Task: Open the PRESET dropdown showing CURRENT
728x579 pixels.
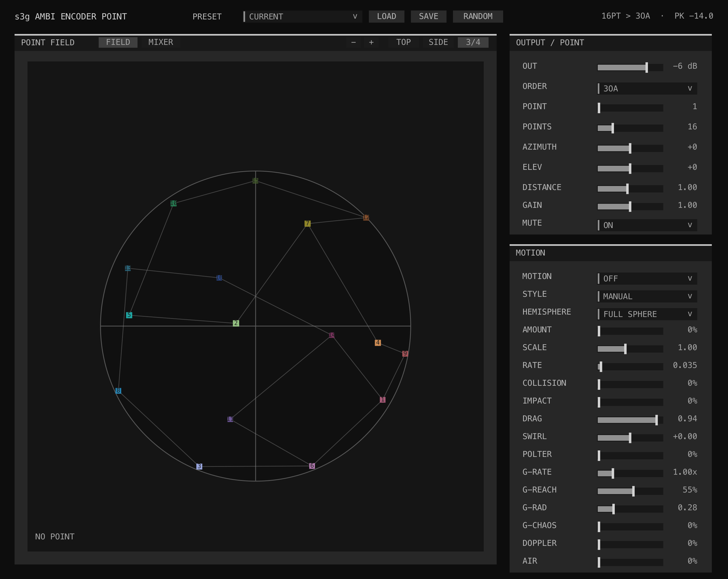Action: [x=303, y=16]
